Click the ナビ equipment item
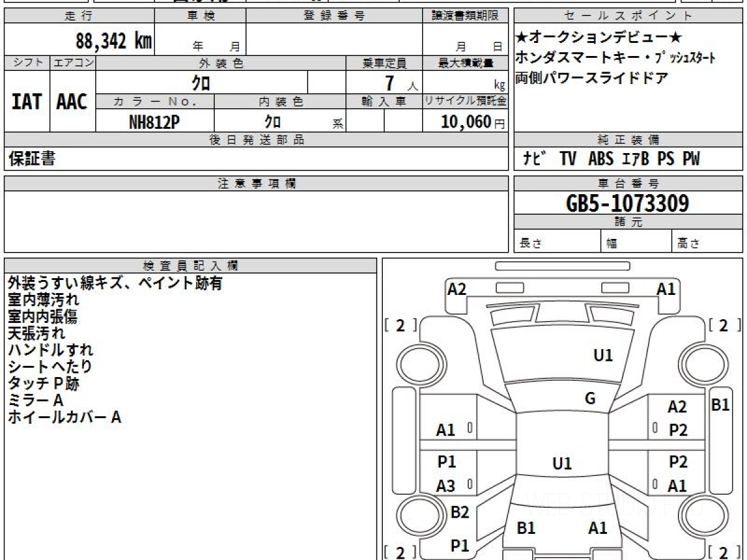 coord(535,159)
